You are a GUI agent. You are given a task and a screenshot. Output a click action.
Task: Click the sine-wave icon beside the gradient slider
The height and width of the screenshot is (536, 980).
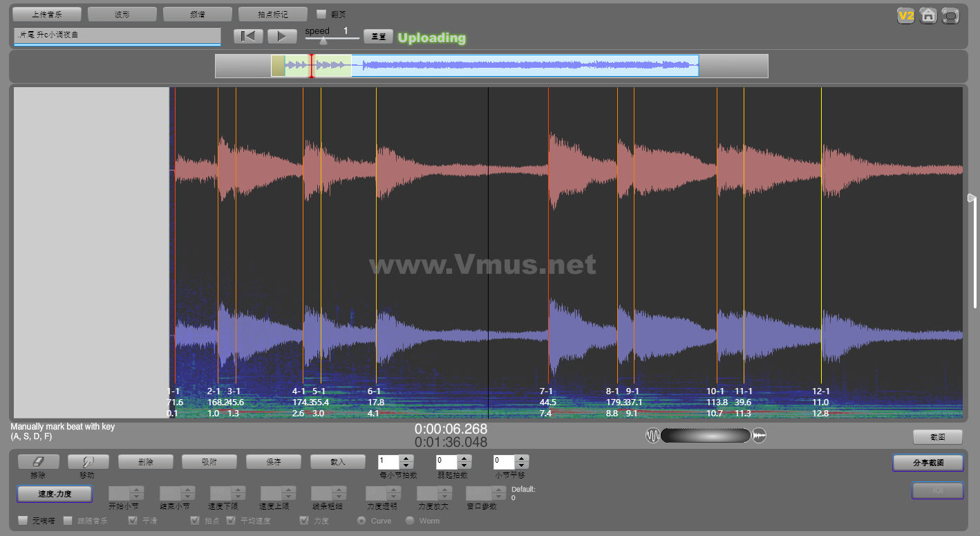pos(652,436)
